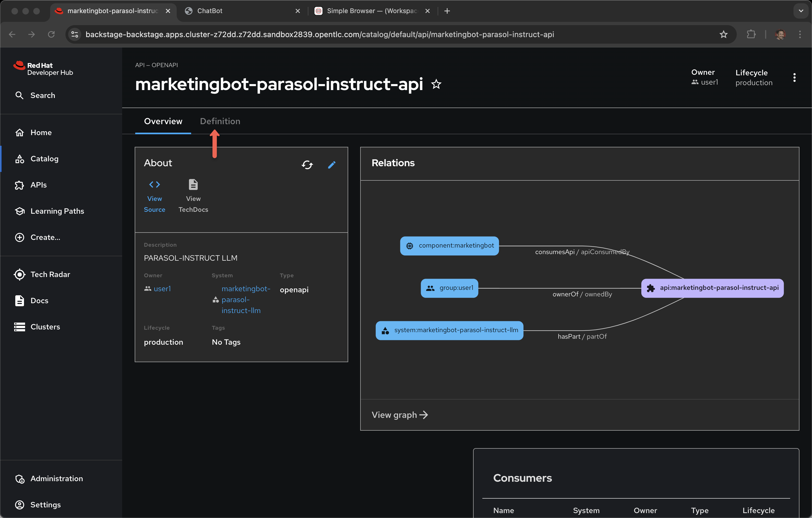Open Clusters page from the sidebar
The image size is (812, 518).
[45, 327]
